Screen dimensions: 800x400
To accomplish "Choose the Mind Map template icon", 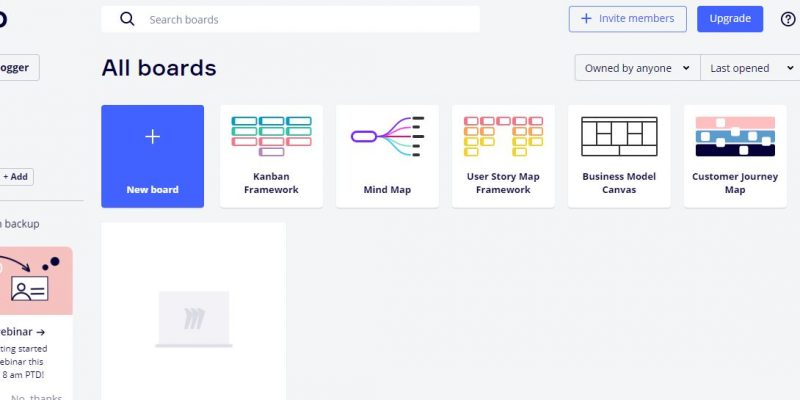I will coord(387,137).
